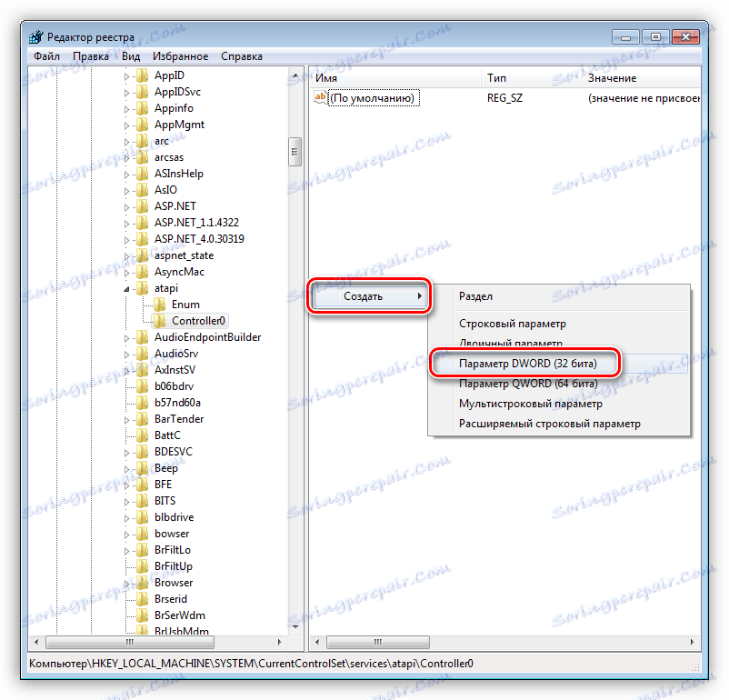Click the tree pane scroll up arrow
The height and width of the screenshot is (700, 729).
(x=295, y=75)
